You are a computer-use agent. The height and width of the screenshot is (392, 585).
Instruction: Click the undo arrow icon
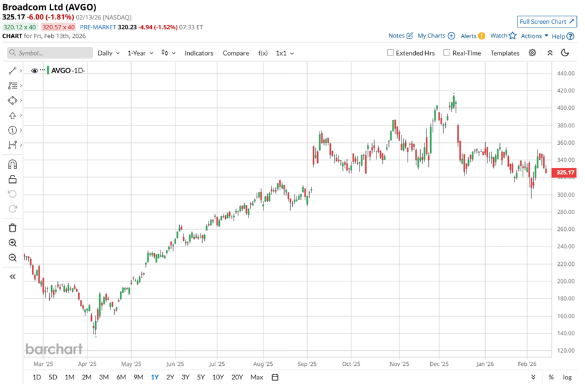(12, 194)
